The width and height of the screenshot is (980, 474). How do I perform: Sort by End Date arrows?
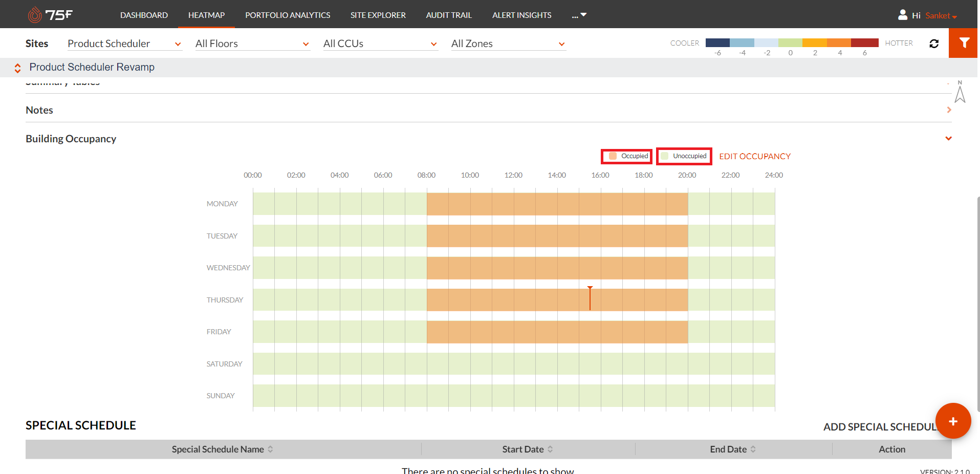point(753,449)
